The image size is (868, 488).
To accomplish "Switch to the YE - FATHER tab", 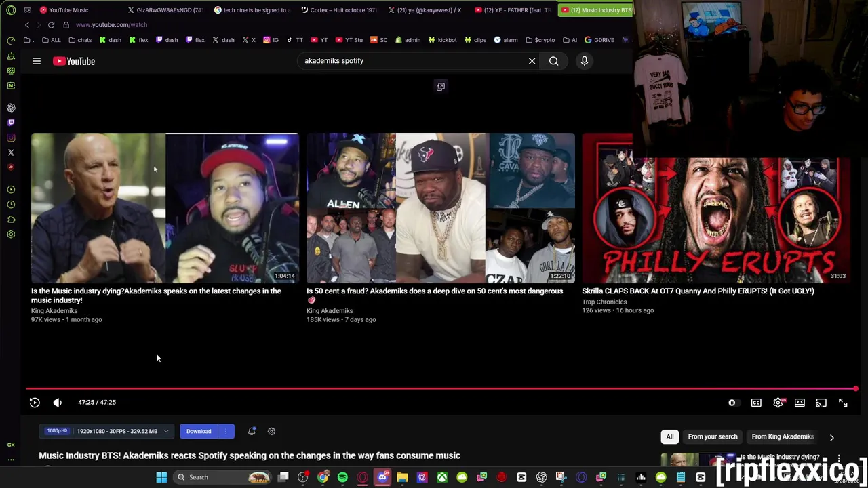I will (x=513, y=10).
